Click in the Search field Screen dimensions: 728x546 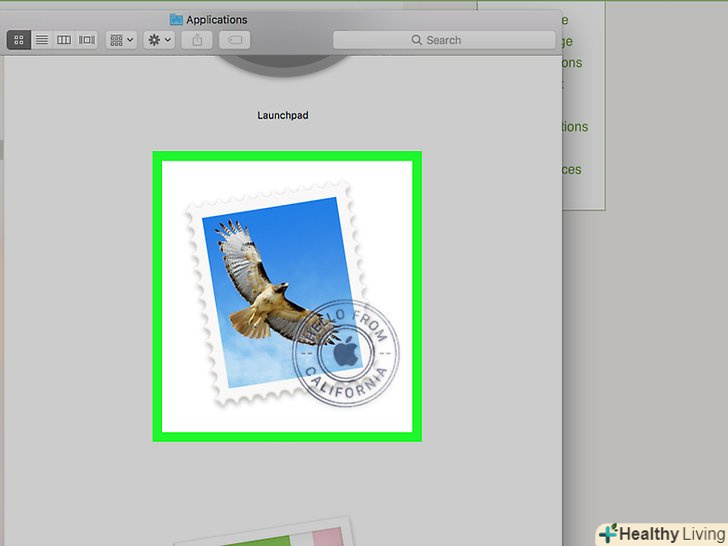[444, 40]
